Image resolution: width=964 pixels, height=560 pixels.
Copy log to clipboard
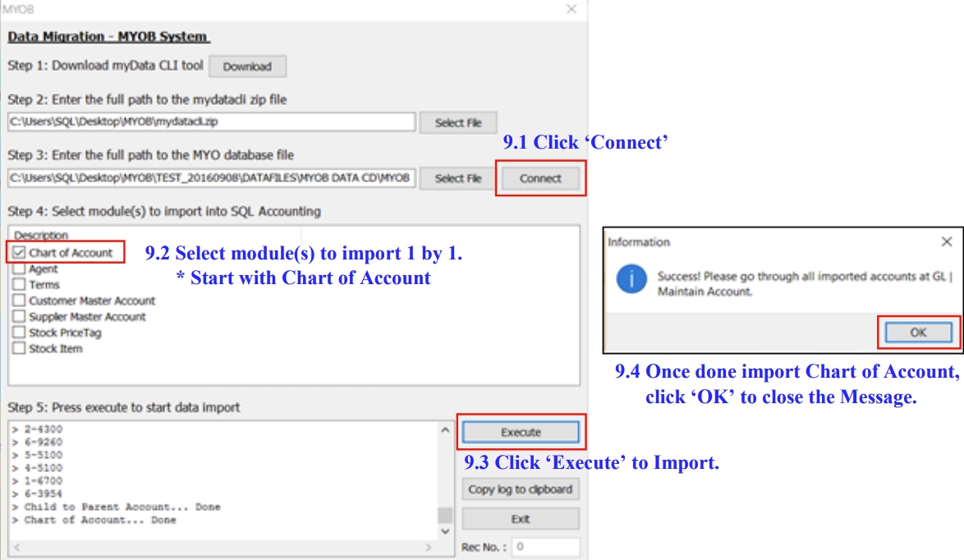coord(520,489)
